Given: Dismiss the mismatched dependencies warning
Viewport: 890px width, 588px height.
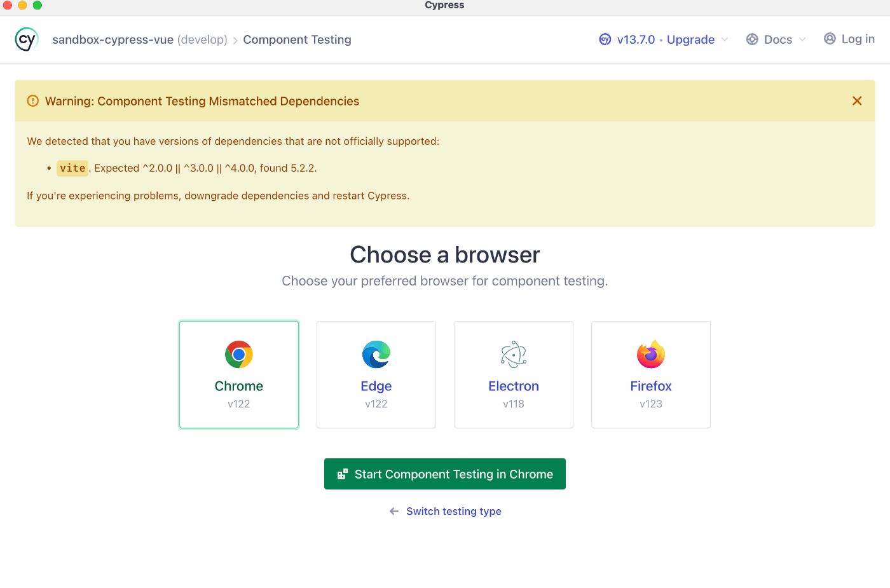Looking at the screenshot, I should pos(857,100).
